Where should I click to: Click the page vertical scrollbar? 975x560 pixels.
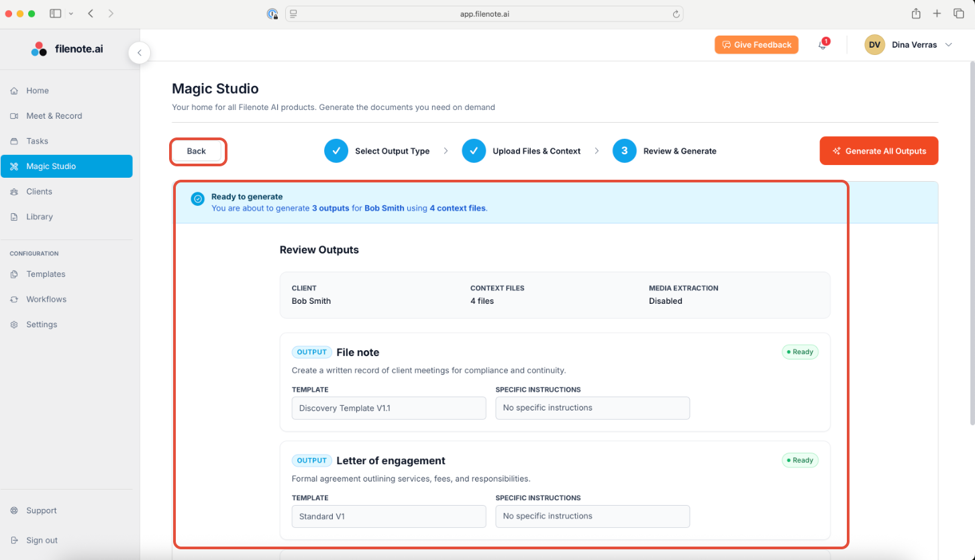[972, 243]
